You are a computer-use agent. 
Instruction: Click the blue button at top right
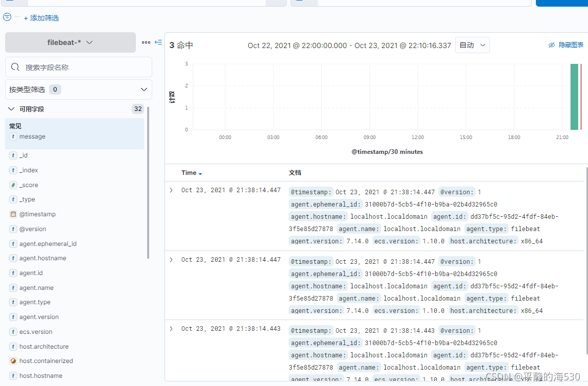click(x=562, y=3)
